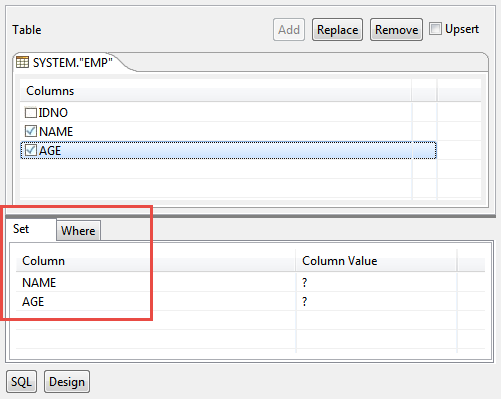Click the Remove button

[x=396, y=30]
